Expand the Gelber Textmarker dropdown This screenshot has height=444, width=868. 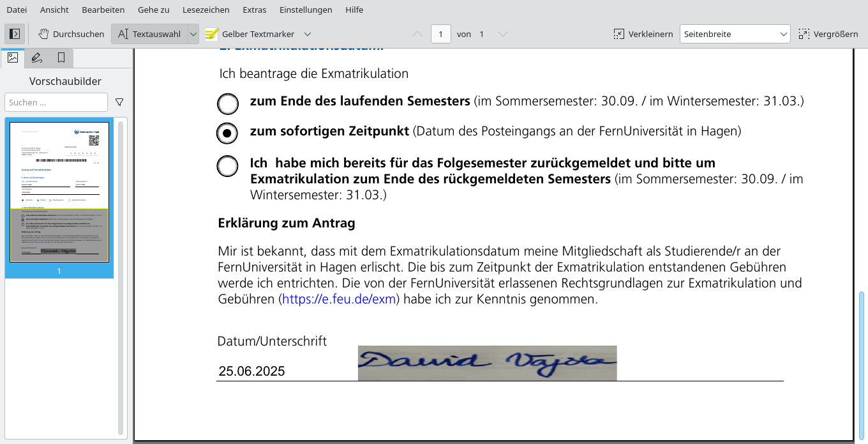point(307,34)
